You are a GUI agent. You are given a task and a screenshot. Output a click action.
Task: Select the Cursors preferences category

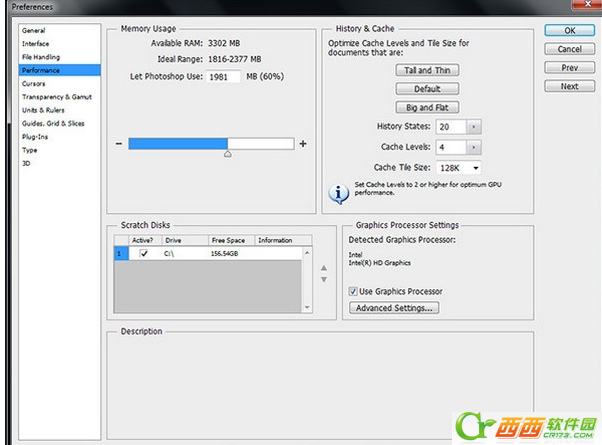pos(60,84)
